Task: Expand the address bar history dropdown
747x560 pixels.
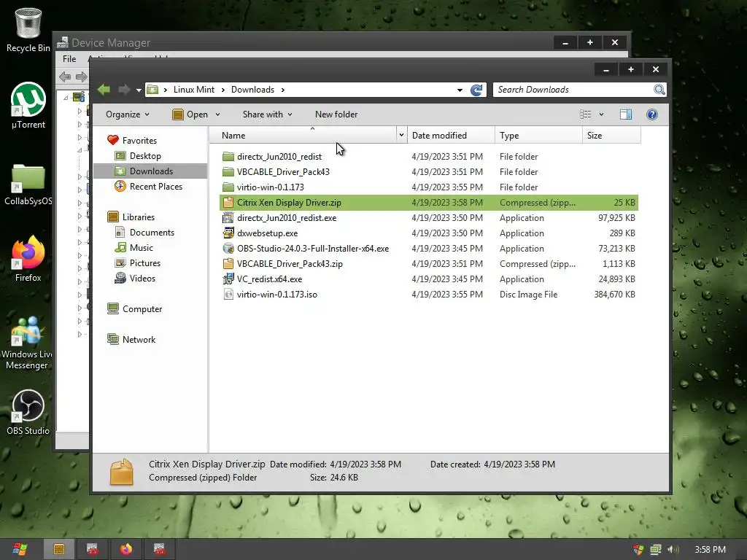Action: 460,90
